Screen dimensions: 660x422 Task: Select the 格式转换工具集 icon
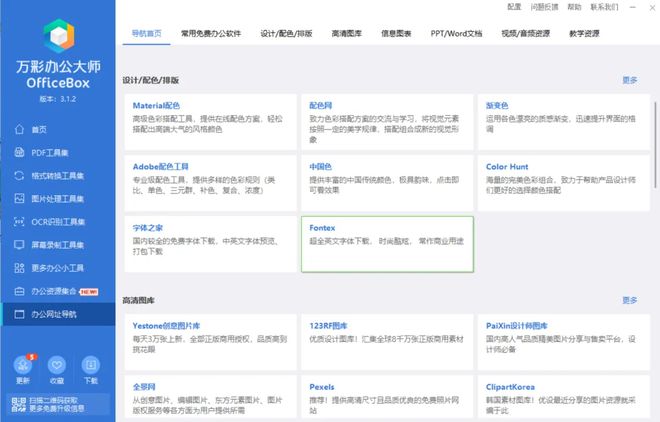(18, 176)
